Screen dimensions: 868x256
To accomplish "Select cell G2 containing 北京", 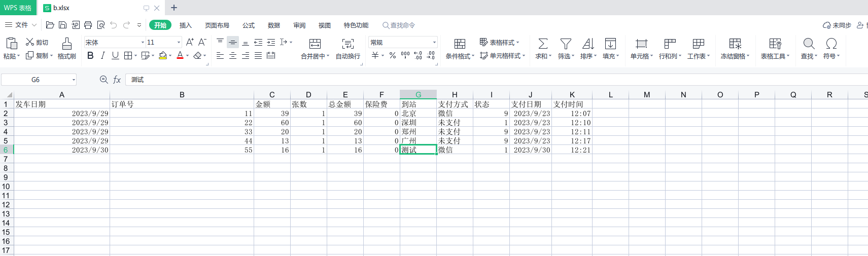I will (418, 114).
